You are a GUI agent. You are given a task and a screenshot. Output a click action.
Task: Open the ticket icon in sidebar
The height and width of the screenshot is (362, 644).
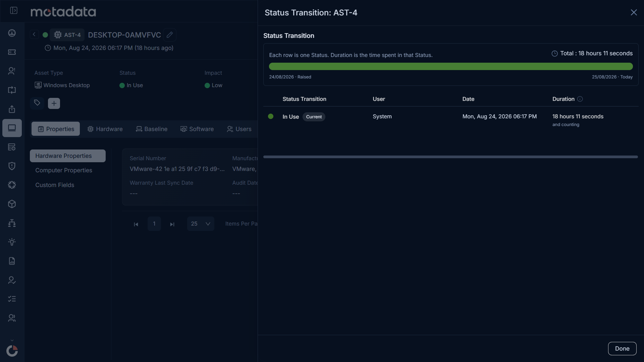pos(12,52)
